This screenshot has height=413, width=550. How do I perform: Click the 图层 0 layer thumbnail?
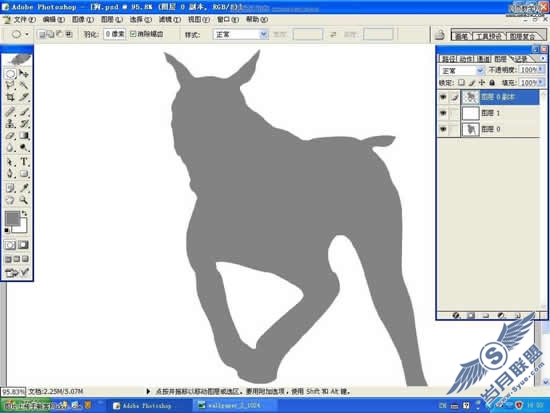[470, 129]
